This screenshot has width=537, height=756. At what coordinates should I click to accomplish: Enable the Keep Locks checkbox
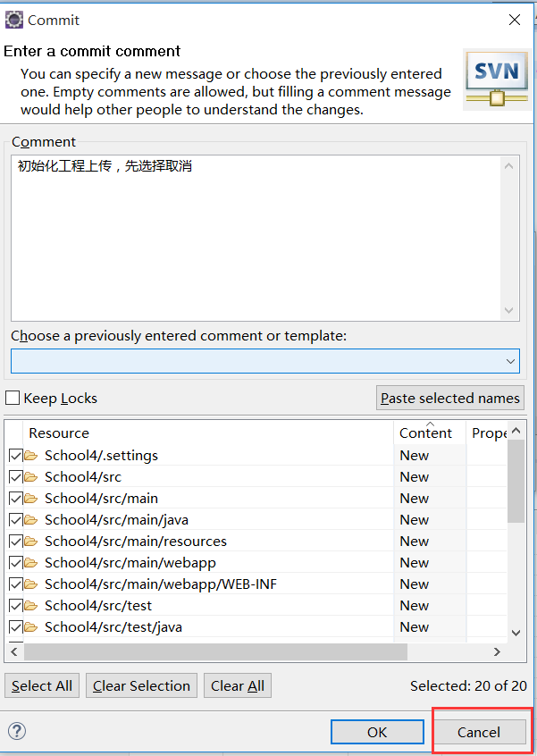coord(13,399)
